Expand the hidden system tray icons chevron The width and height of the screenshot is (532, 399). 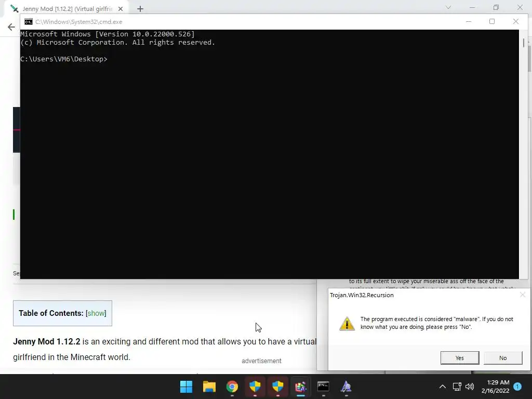pyautogui.click(x=443, y=387)
